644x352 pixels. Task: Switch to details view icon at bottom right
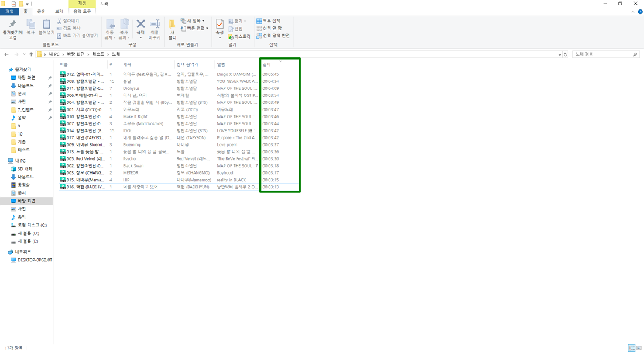(632, 348)
